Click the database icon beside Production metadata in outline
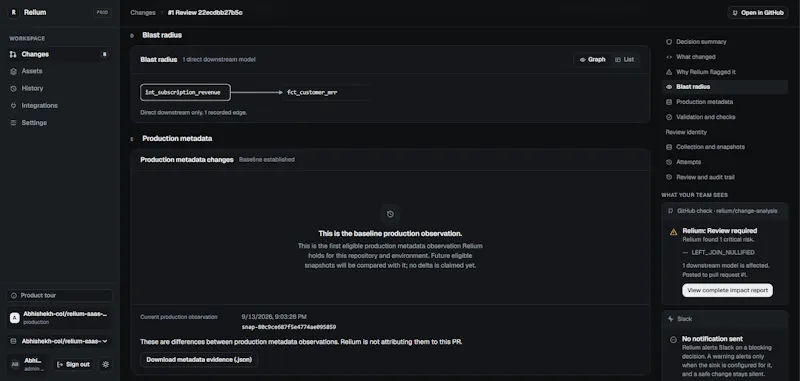Image resolution: width=800 pixels, height=381 pixels. [669, 102]
